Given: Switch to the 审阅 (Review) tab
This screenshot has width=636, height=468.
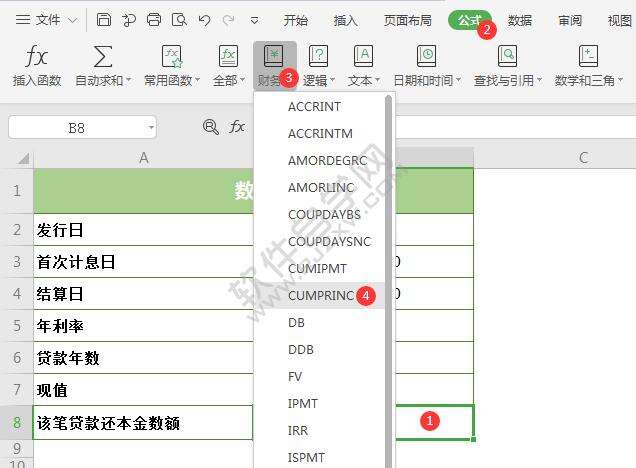Looking at the screenshot, I should tap(570, 20).
